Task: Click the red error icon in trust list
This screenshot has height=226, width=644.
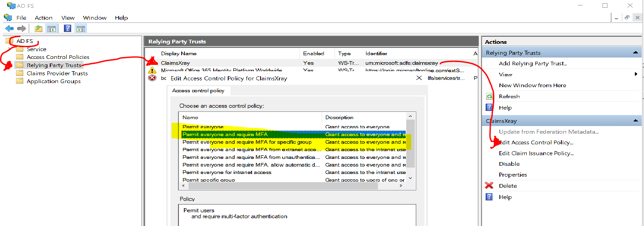Action: pyautogui.click(x=152, y=78)
